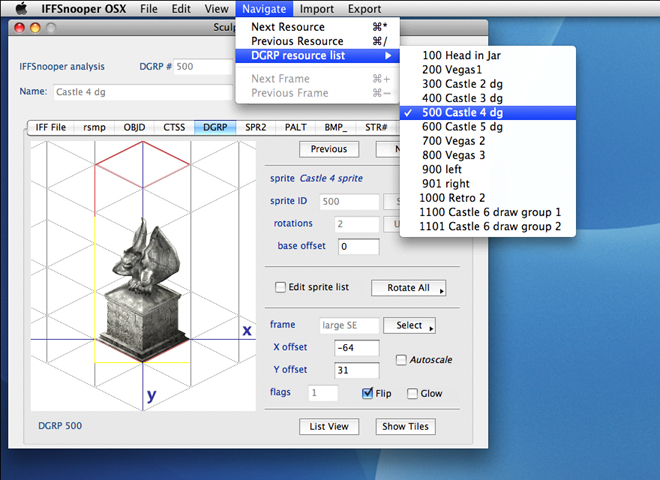
Task: Open the IFFSnooper OSX application menu
Action: click(x=83, y=8)
